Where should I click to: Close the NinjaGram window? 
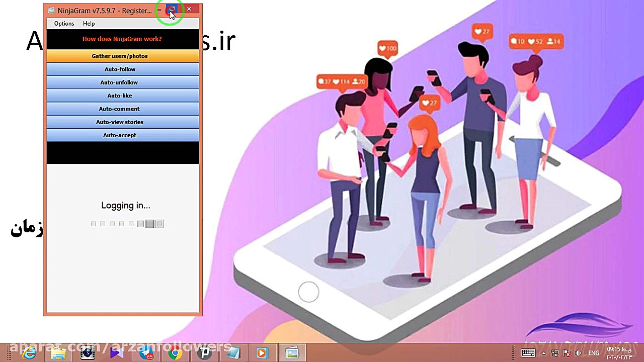click(189, 9)
